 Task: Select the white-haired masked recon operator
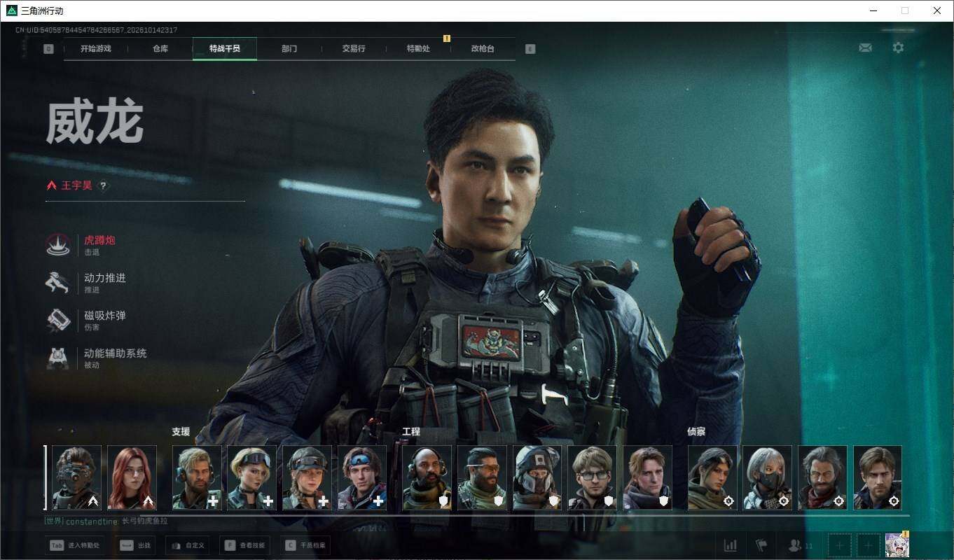click(767, 477)
